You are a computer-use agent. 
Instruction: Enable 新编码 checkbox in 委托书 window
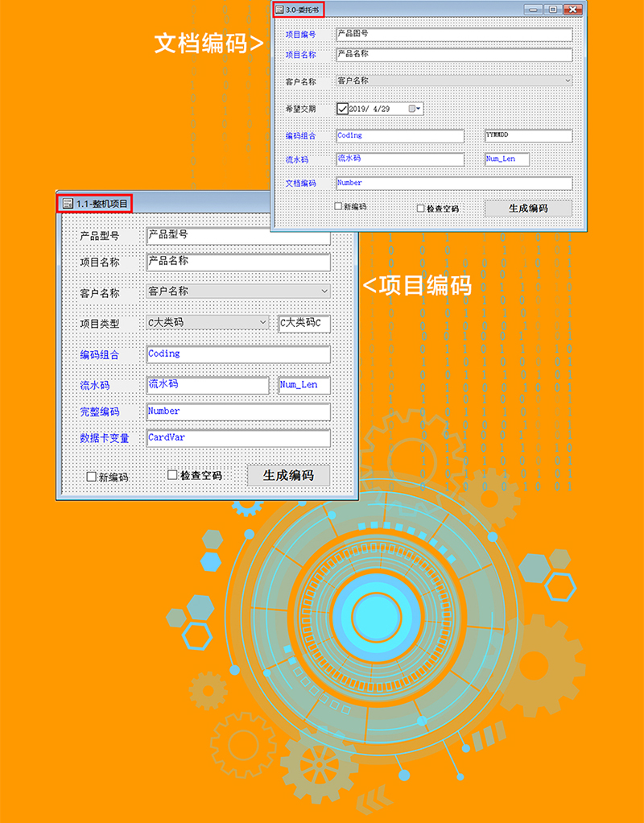coord(339,206)
